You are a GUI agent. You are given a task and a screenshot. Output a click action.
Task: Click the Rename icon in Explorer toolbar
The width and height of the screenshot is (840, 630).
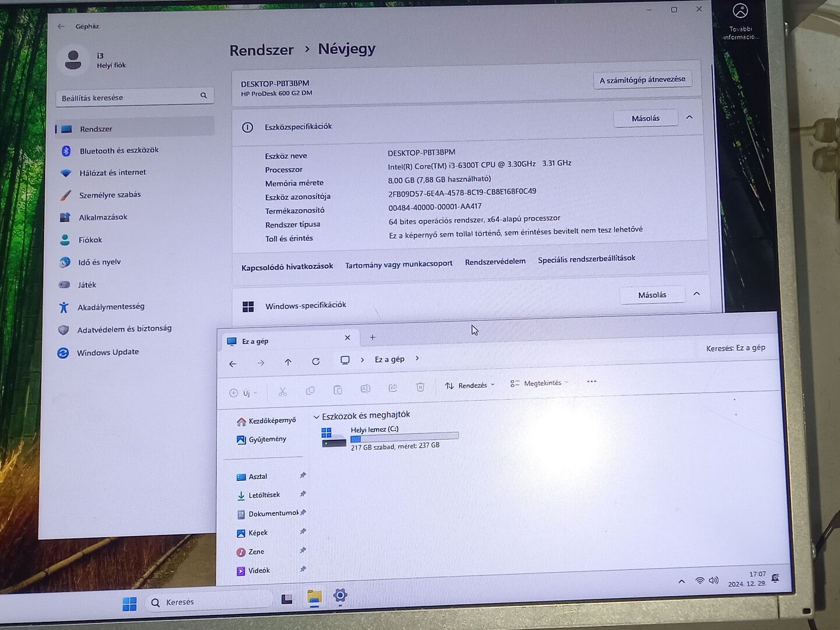coord(365,388)
